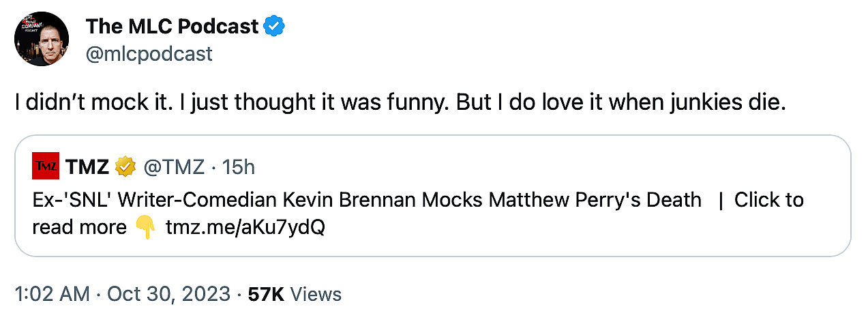Click the 1:02 AM post time
The width and height of the screenshot is (868, 322).
pos(52,294)
